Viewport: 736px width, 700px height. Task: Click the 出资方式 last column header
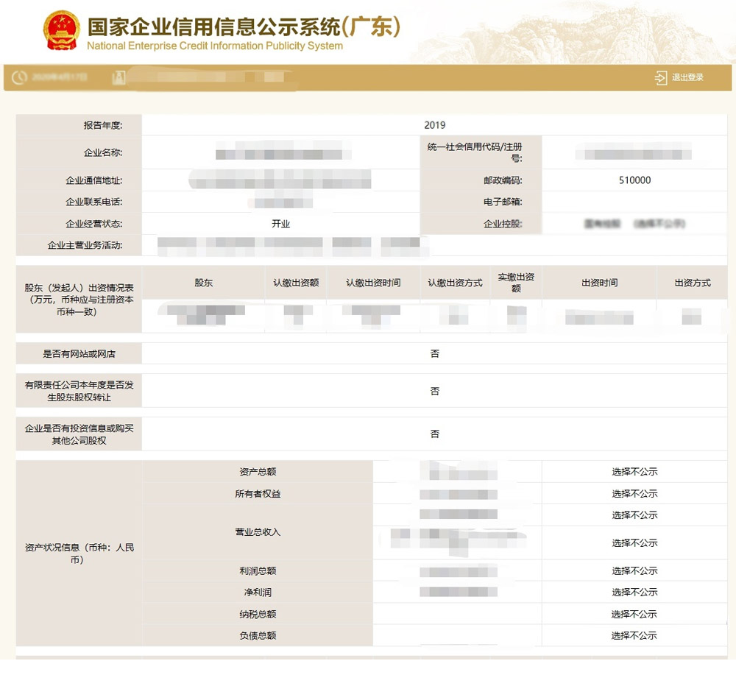(x=692, y=283)
